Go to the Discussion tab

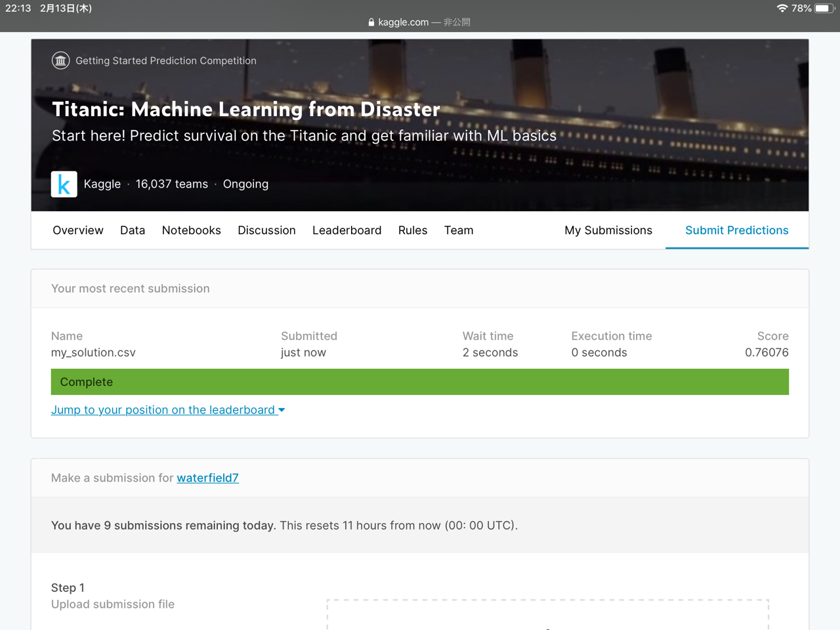click(x=266, y=230)
